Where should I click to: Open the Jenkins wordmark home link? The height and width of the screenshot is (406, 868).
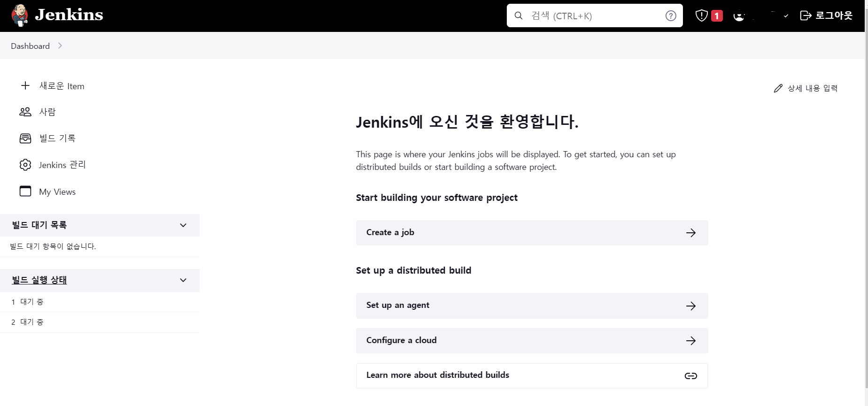coord(69,15)
